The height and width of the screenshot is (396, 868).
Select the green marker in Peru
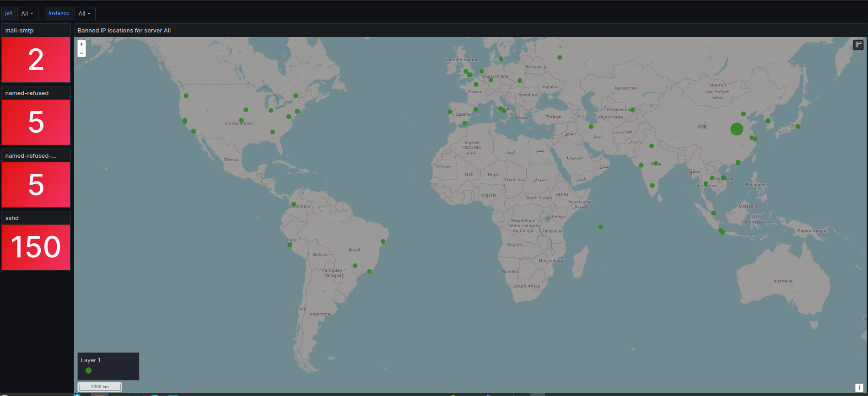coord(290,245)
